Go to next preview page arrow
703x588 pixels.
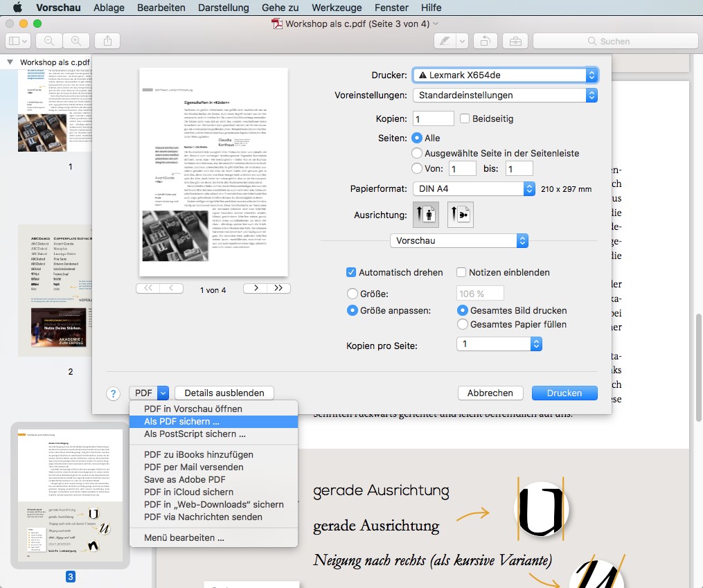click(x=256, y=288)
